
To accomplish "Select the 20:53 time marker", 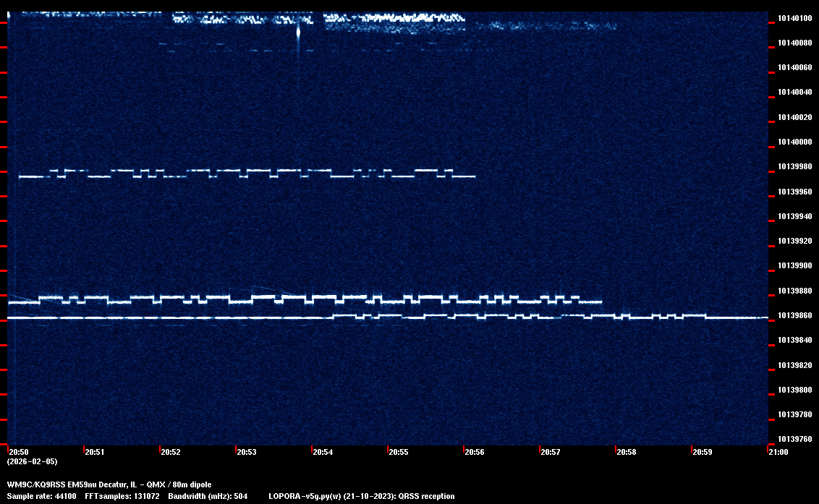I will pyautogui.click(x=246, y=452).
